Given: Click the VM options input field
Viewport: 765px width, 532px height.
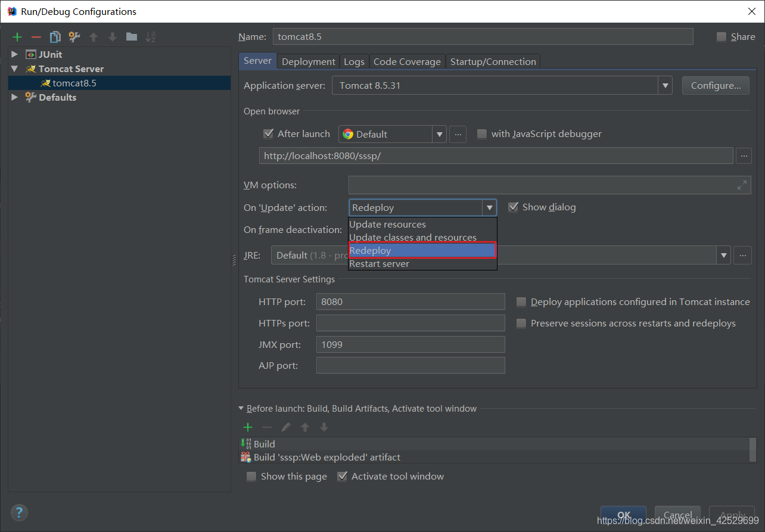Looking at the screenshot, I should pos(549,185).
